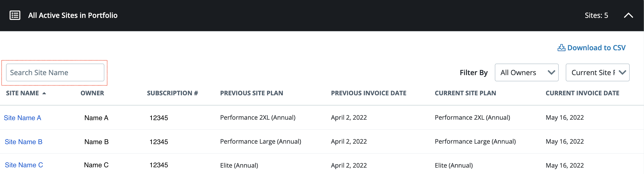The image size is (644, 174).
Task: Click the Site Name column header
Action: (x=22, y=93)
